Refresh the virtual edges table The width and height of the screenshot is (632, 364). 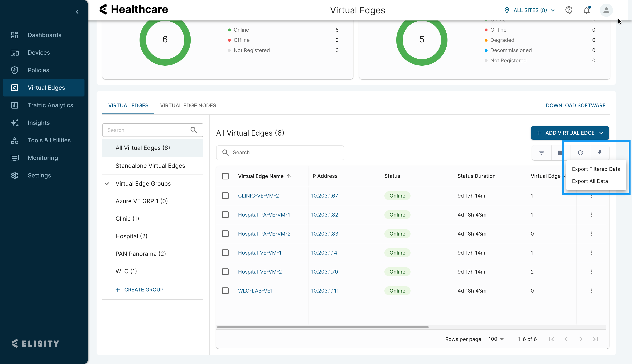[580, 153]
